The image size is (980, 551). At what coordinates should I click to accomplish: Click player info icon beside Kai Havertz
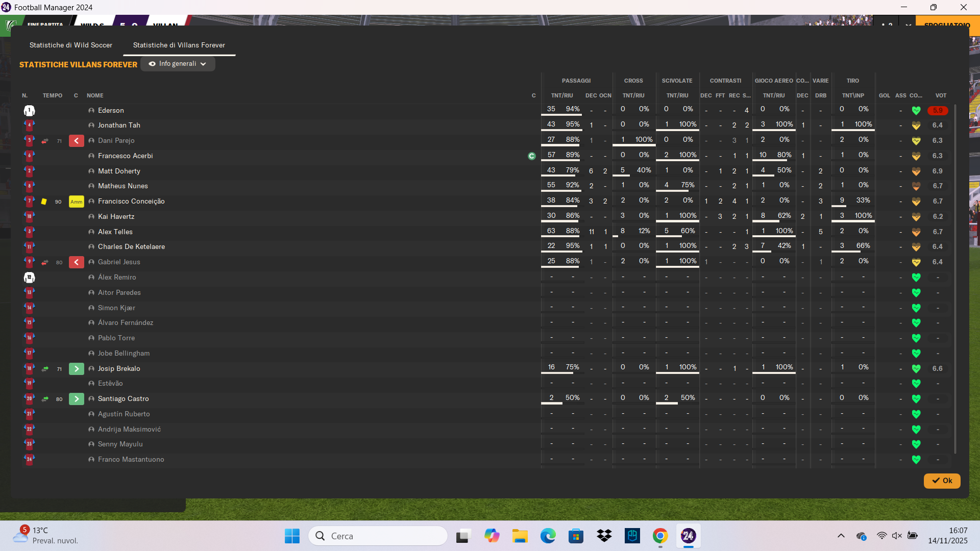point(91,217)
